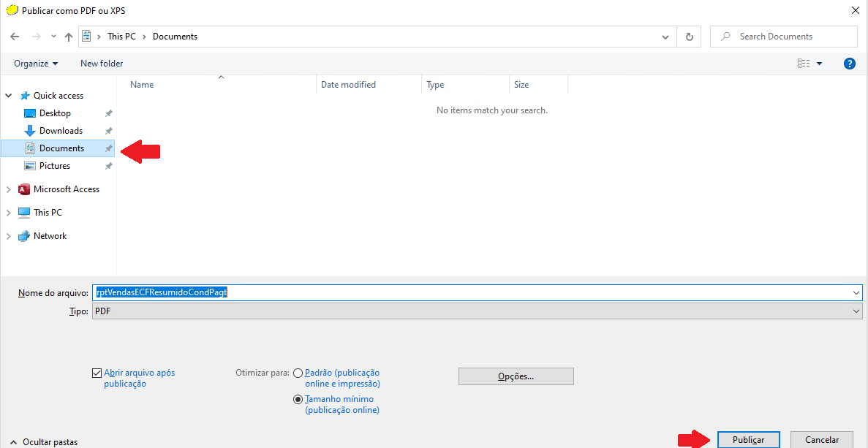Screen dimensions: 868x448
Task: Select Microsoft Access in navigation pane
Action: pos(66,189)
